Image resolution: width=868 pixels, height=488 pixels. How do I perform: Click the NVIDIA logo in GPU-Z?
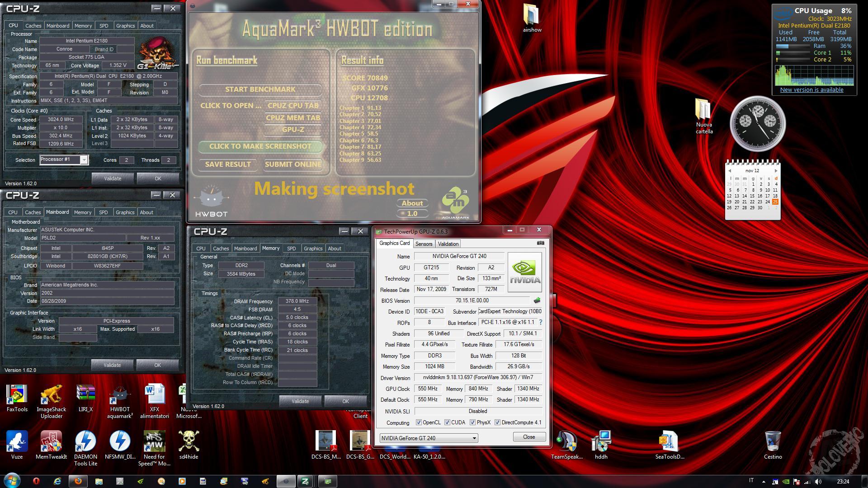click(x=525, y=272)
